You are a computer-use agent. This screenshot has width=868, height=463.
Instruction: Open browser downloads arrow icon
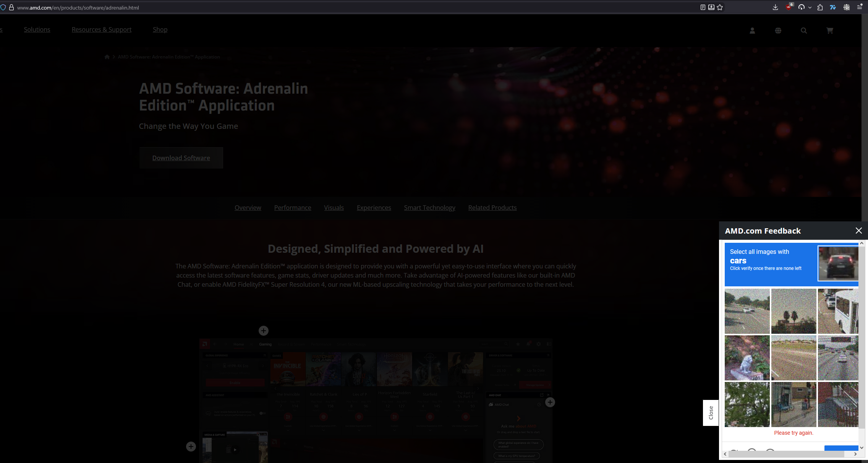[775, 7]
